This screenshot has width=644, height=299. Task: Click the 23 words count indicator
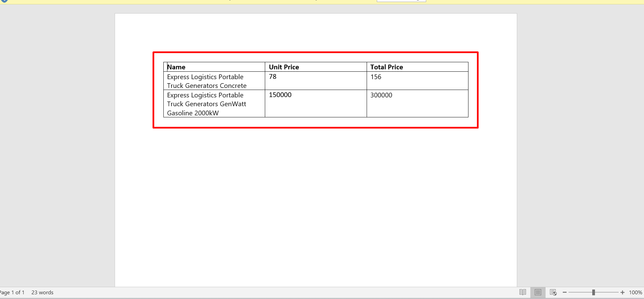(42, 292)
